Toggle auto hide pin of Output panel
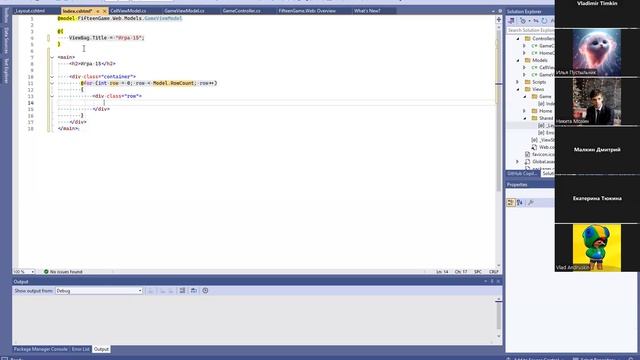640x360 pixels. pyautogui.click(x=492, y=281)
